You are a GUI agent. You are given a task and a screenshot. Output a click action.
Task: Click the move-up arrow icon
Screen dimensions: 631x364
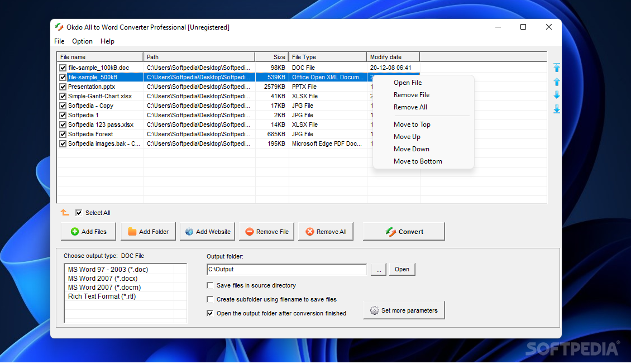pos(557,82)
